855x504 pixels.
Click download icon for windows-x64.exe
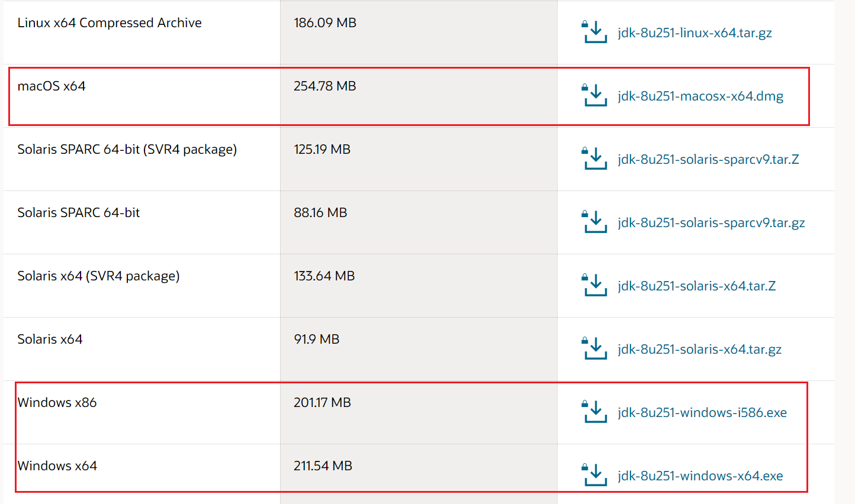(x=595, y=476)
